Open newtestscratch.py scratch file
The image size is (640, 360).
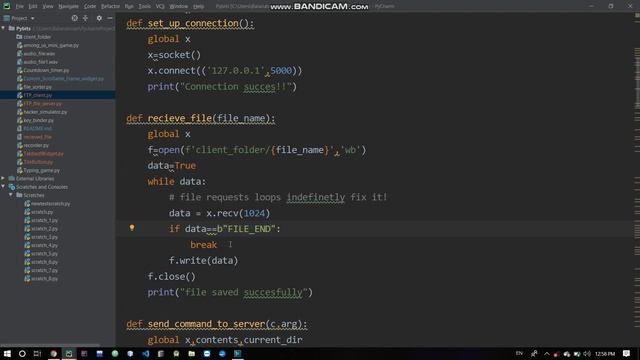point(50,204)
